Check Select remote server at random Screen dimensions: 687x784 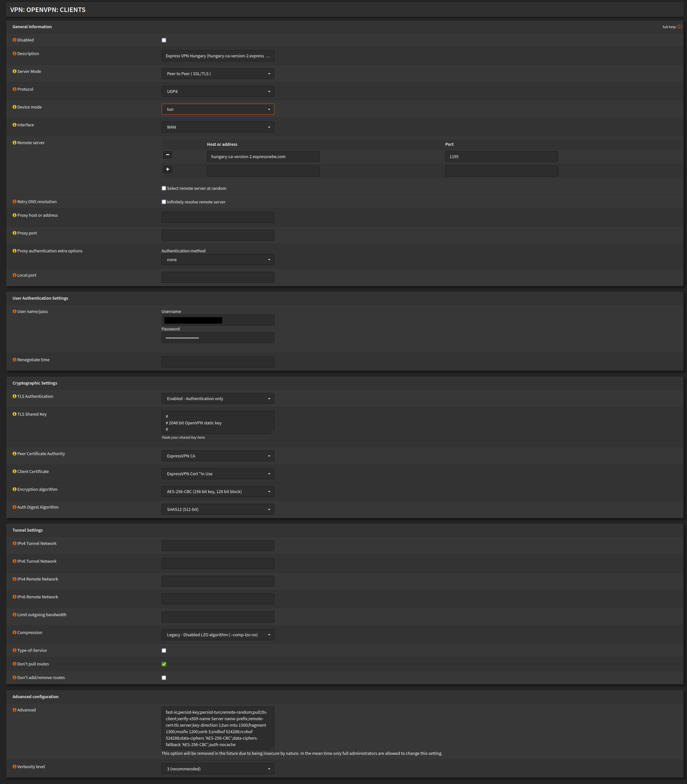164,188
